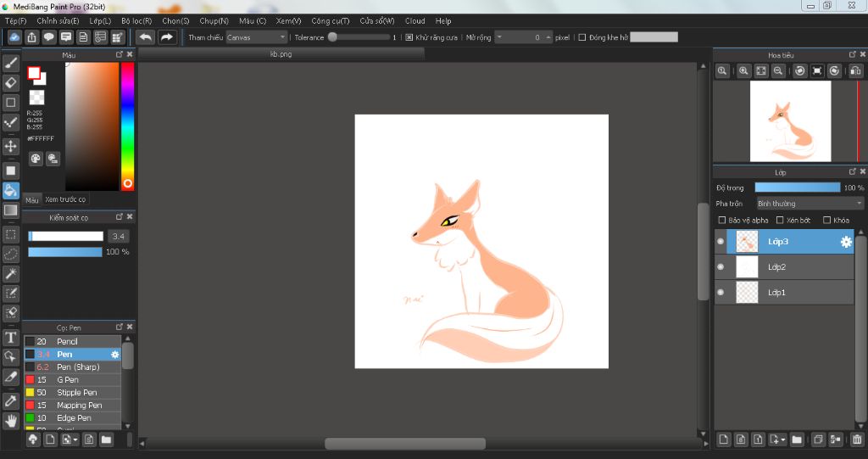This screenshot has width=868, height=459.
Task: Select the G Pen brush
Action: pyautogui.click(x=73, y=380)
